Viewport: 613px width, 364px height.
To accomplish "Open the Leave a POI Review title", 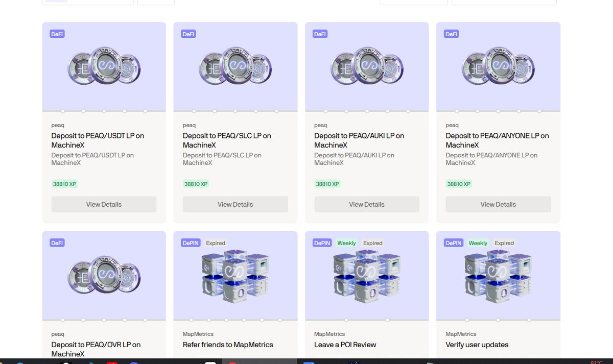I will coord(345,345).
